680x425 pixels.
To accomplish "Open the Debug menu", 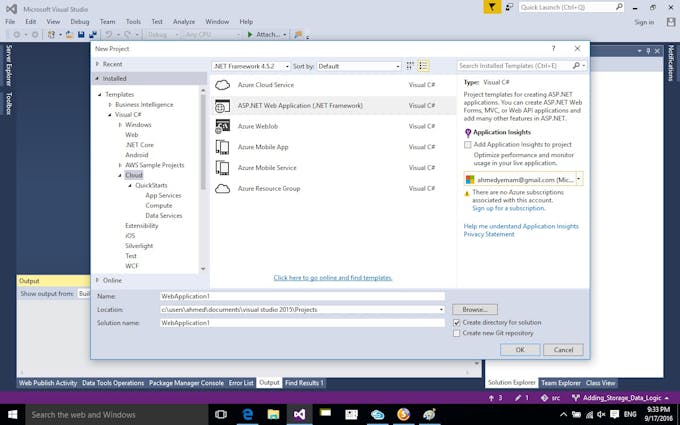I will point(79,21).
